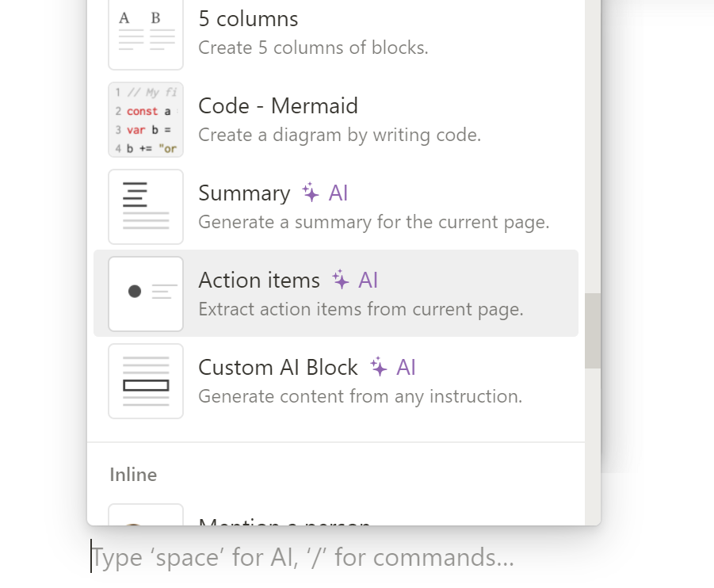
Task: Pick the highlighted Action items option
Action: [259, 281]
